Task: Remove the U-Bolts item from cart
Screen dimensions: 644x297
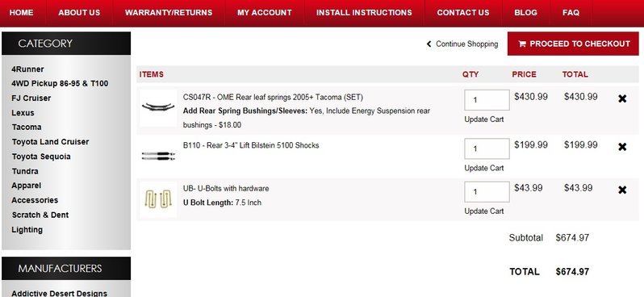Action: 622,190
